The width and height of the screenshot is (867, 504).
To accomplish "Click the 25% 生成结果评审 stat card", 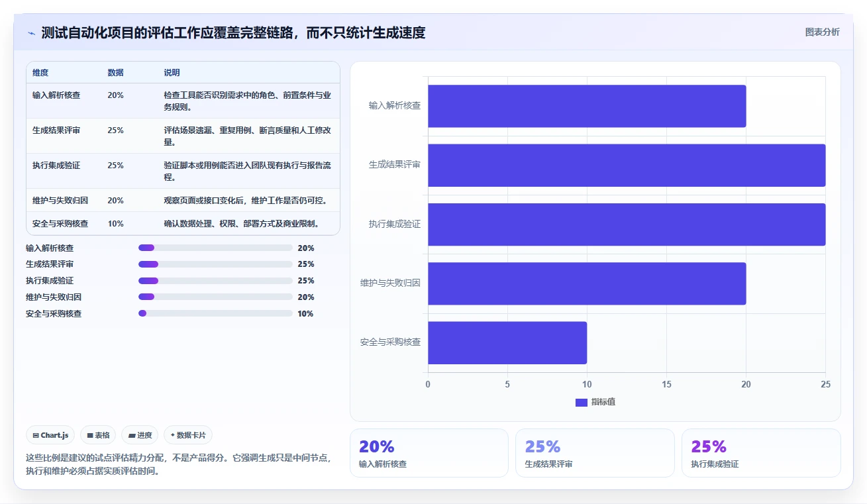I will 595,453.
